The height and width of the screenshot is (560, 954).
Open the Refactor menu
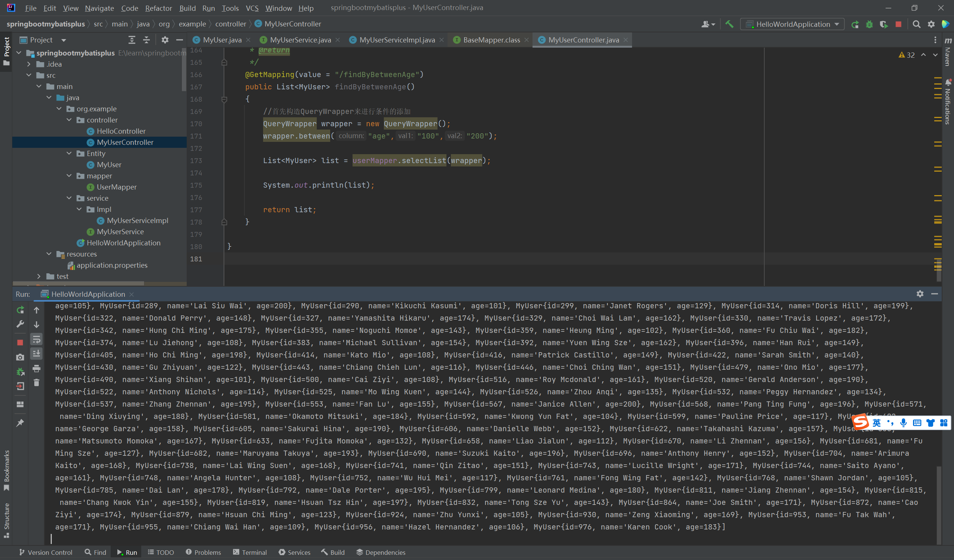[x=158, y=8]
